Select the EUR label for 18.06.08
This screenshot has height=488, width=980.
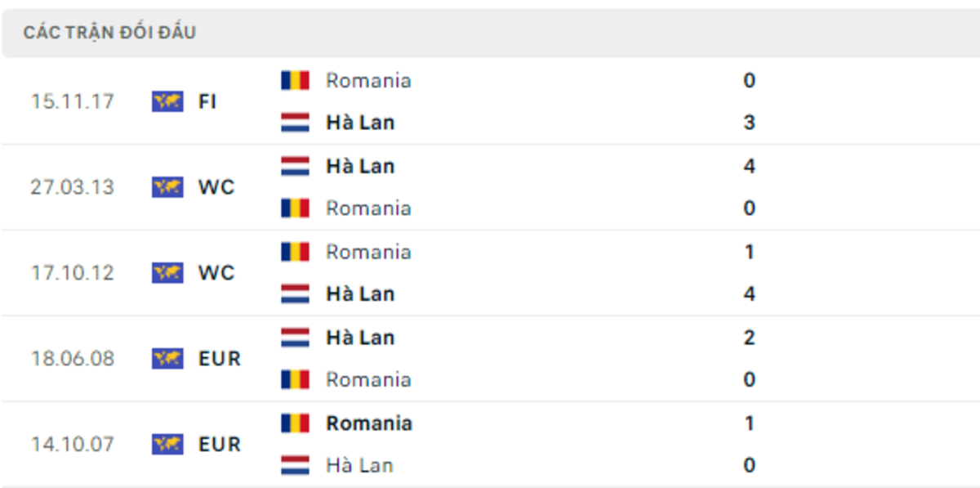tap(220, 359)
